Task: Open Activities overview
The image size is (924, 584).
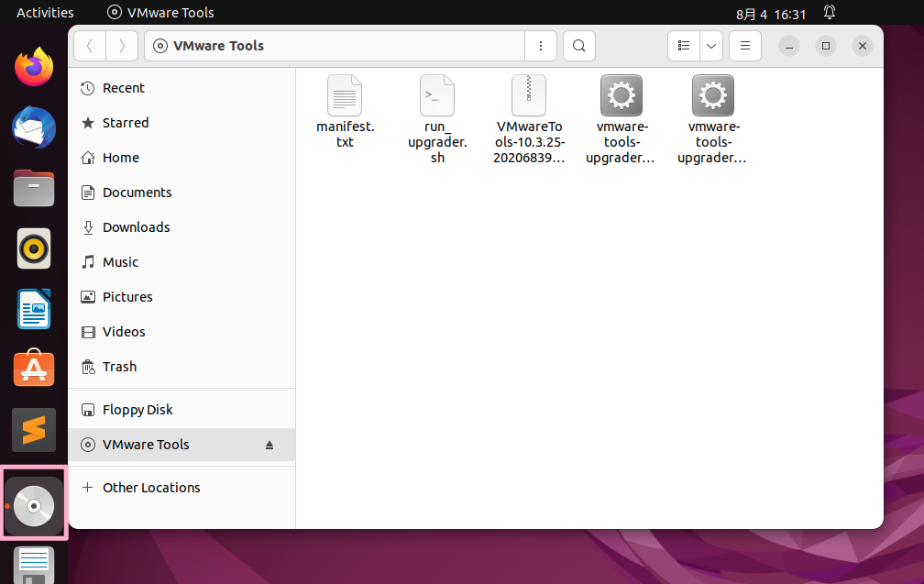Action: point(45,13)
